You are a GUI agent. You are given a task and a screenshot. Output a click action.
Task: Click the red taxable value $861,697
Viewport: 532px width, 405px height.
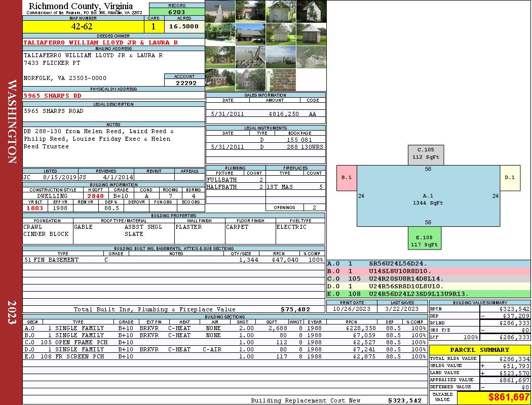tap(509, 397)
